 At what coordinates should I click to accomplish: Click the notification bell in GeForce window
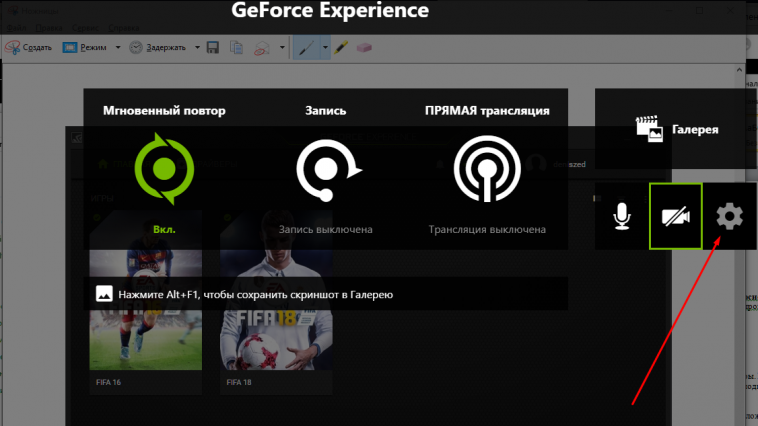[x=439, y=164]
